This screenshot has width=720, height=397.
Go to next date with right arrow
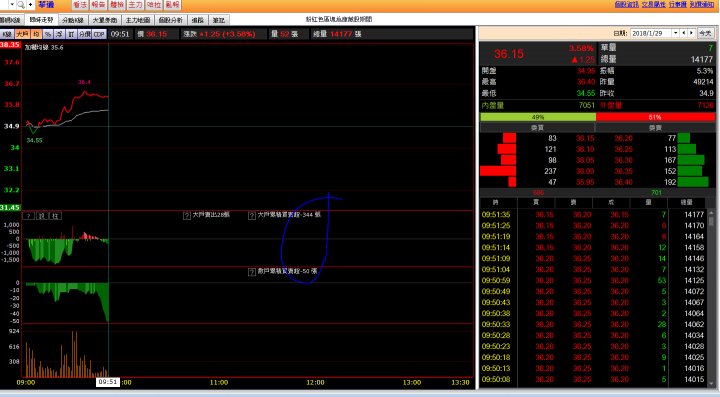point(691,33)
